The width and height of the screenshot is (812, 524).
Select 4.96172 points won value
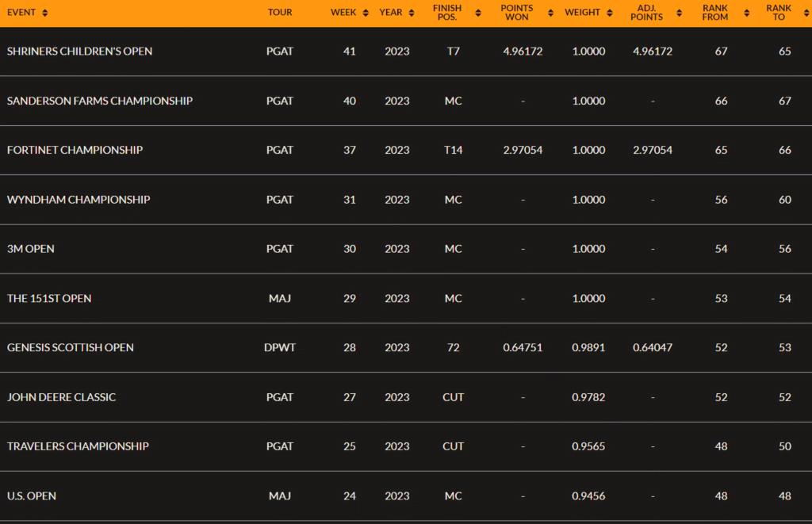pos(523,52)
